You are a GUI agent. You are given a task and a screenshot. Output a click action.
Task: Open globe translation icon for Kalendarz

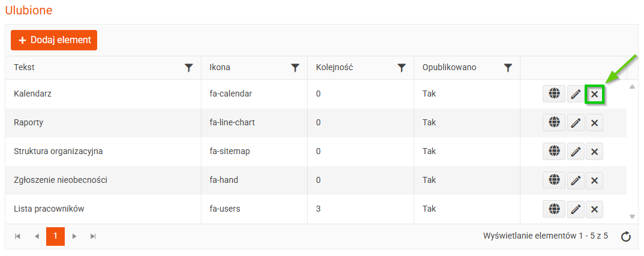[554, 94]
